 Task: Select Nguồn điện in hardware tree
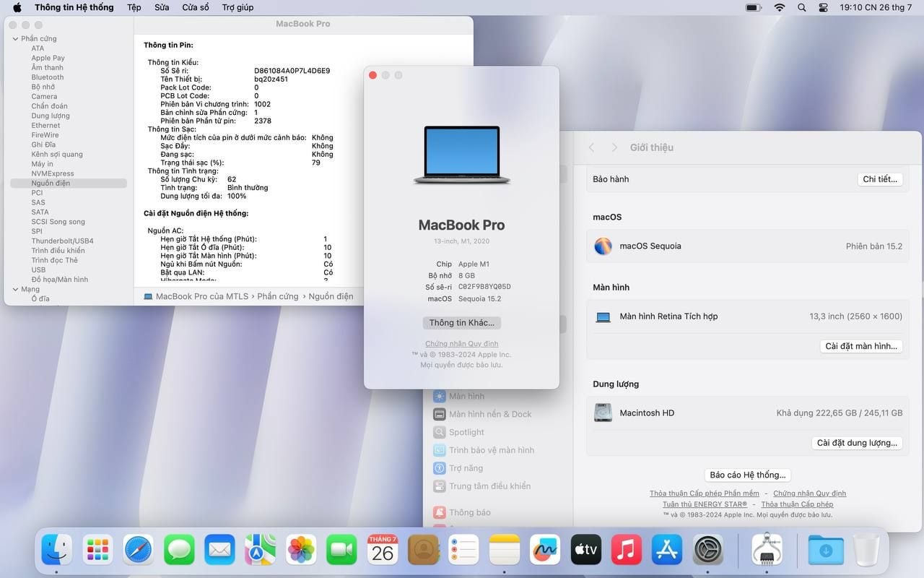pyautogui.click(x=69, y=184)
